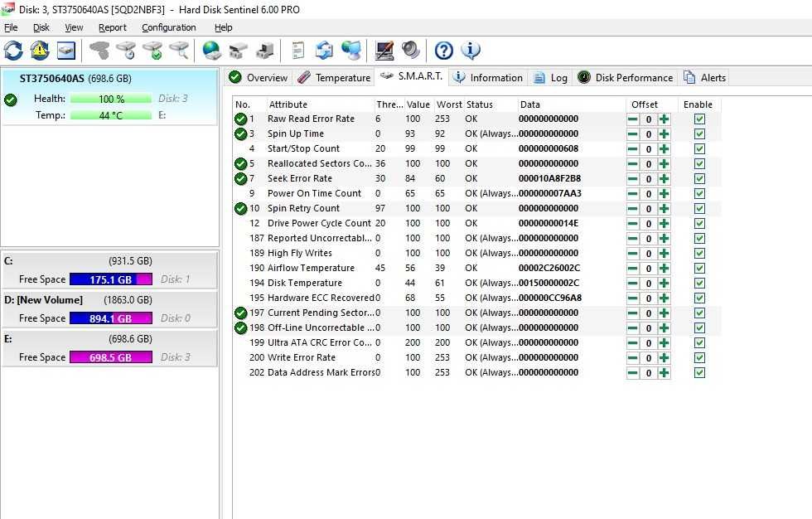The height and width of the screenshot is (519, 812).
Task: Toggle Enable checkbox for High Fly Writes
Action: [x=699, y=254]
